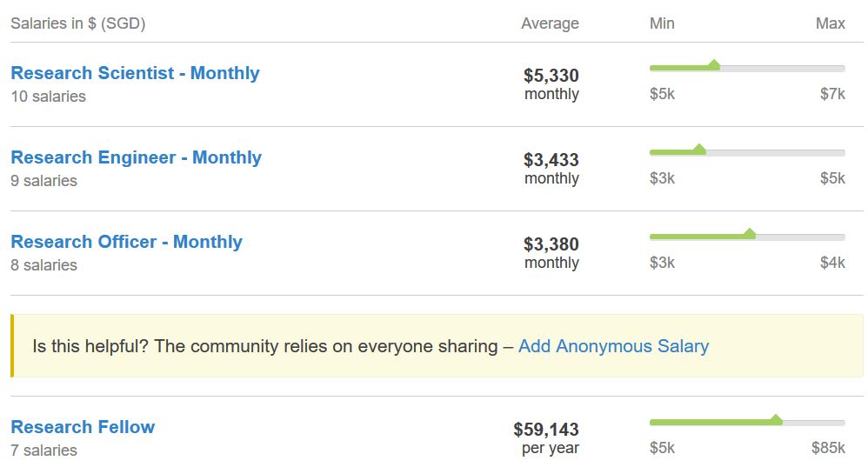The image size is (868, 474).
Task: Click the $85k max label for Research Fellow
Action: click(x=828, y=448)
